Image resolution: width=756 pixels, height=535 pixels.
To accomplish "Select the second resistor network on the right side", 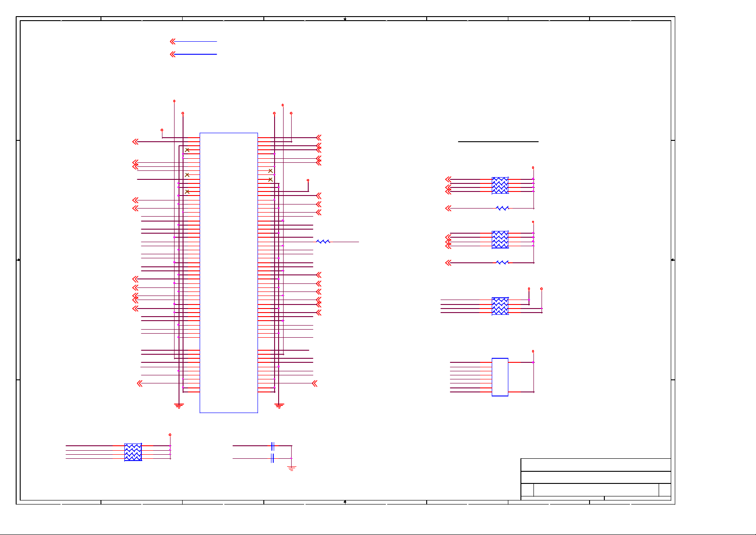I will click(x=500, y=239).
